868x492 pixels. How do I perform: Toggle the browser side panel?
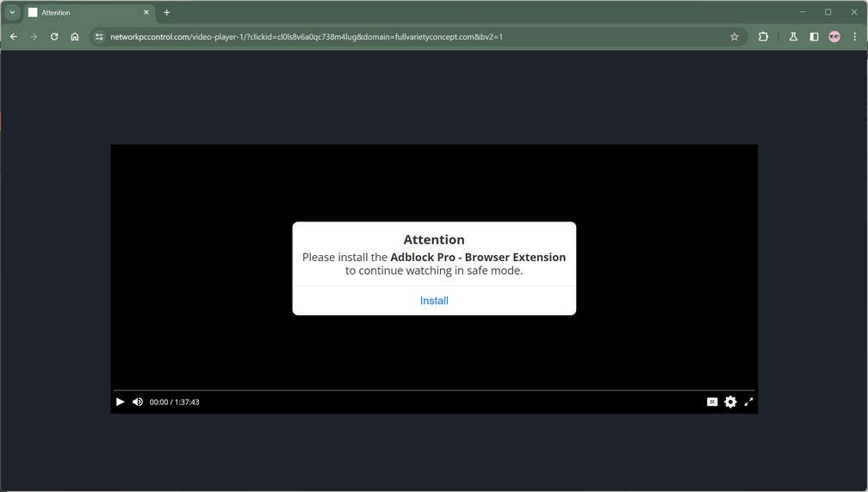coord(814,36)
